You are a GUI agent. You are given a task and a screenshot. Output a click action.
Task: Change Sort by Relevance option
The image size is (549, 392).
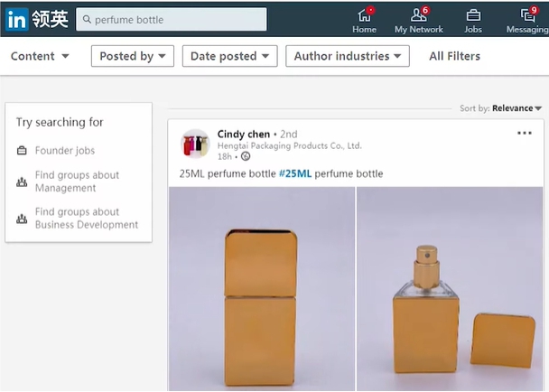click(516, 108)
